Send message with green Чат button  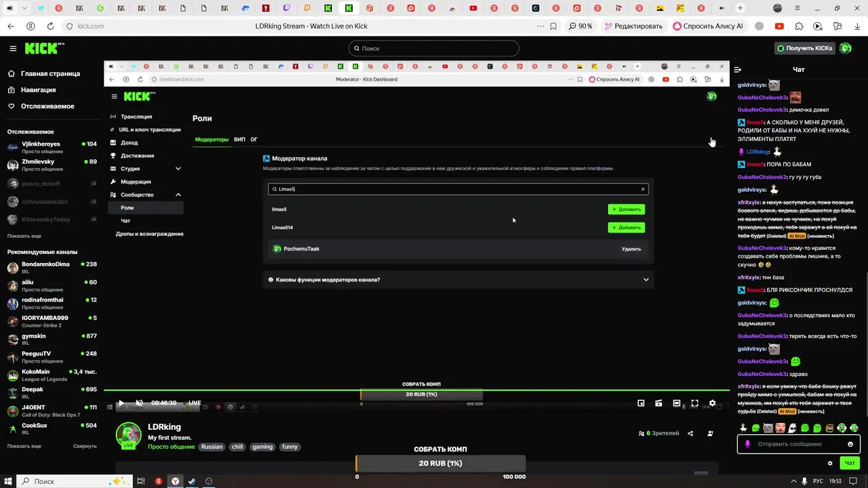pyautogui.click(x=850, y=463)
